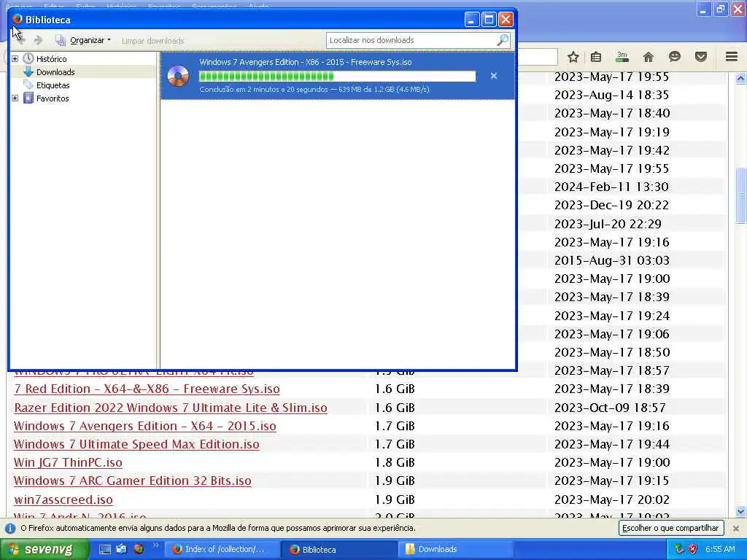Click the 1.9 GiB size of win7asscreed.iso

[395, 500]
